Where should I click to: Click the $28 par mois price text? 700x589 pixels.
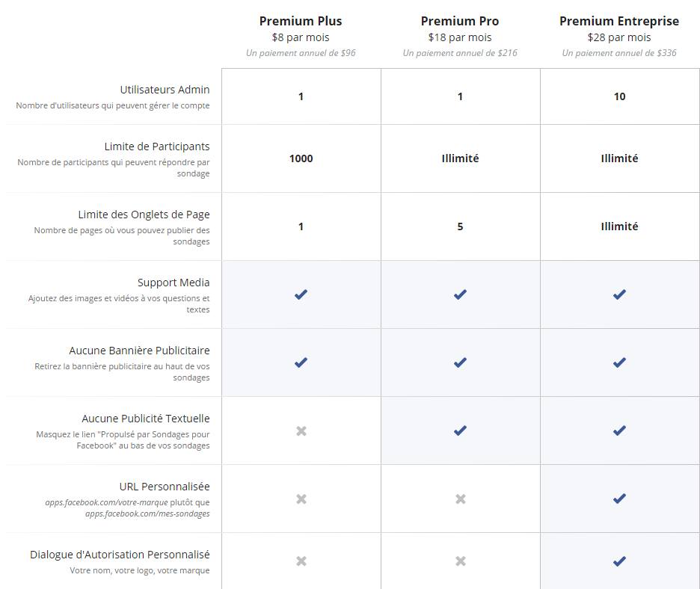point(619,37)
